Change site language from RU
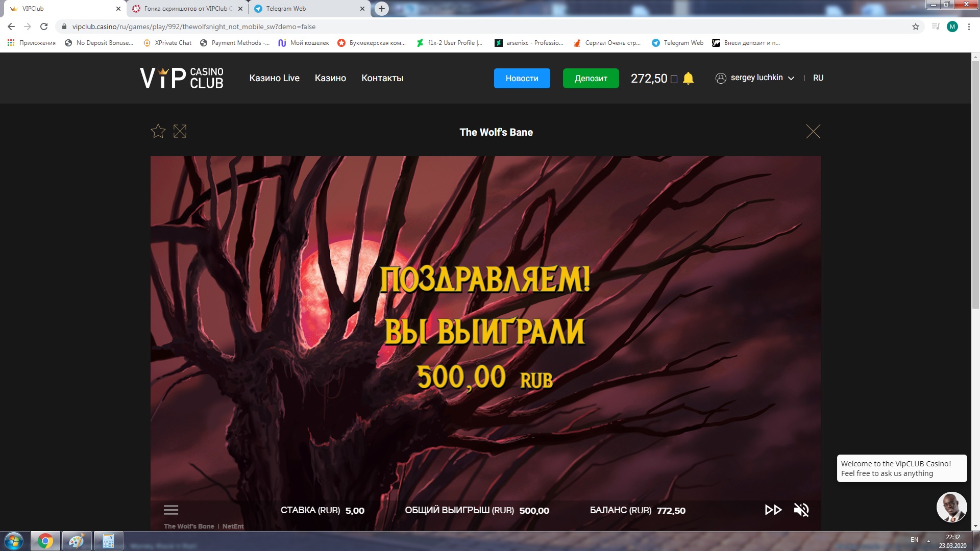The width and height of the screenshot is (980, 551). tap(818, 78)
